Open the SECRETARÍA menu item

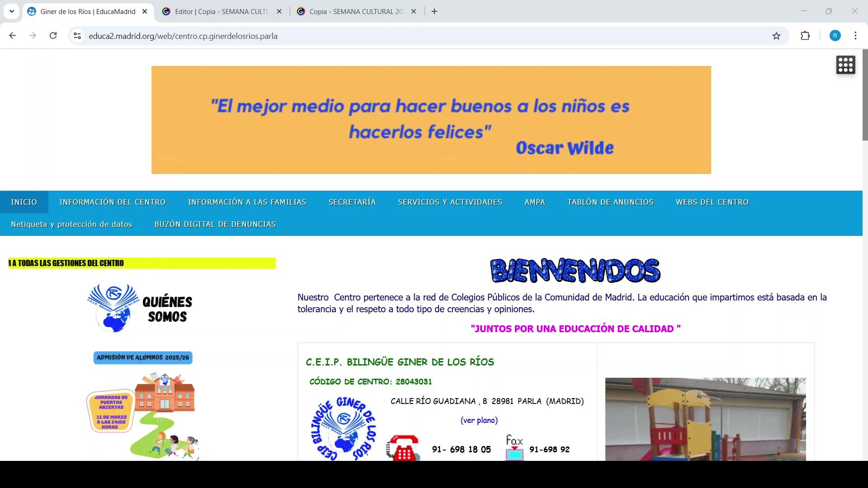tap(352, 202)
